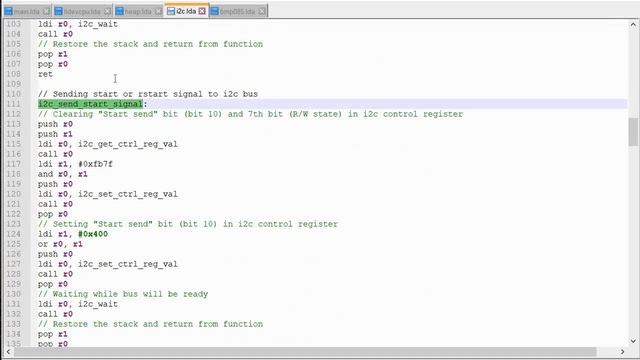Click the horizontal scrollbar right arrow
The width and height of the screenshot is (640, 360).
pos(622,351)
